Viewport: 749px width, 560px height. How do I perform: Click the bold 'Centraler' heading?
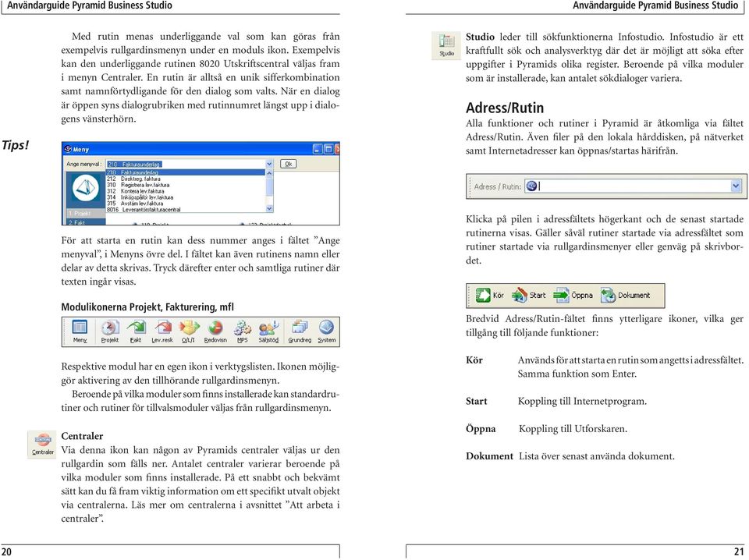click(82, 436)
